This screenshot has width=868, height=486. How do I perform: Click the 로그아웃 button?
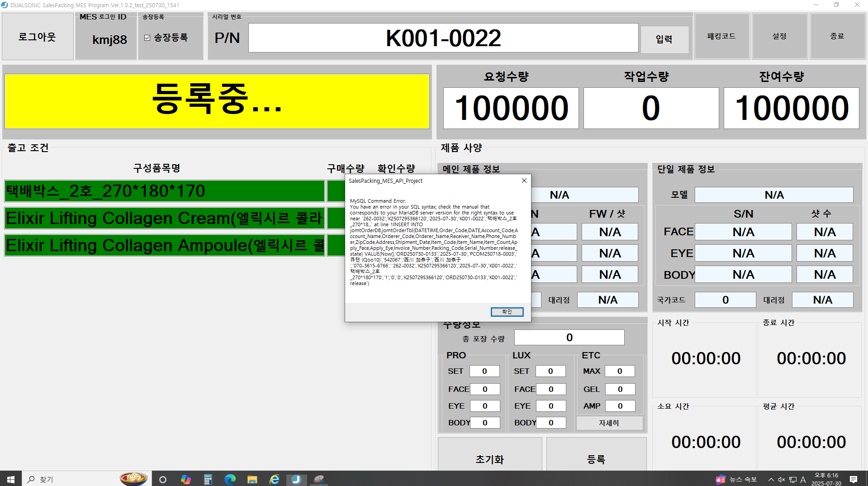pos(38,37)
